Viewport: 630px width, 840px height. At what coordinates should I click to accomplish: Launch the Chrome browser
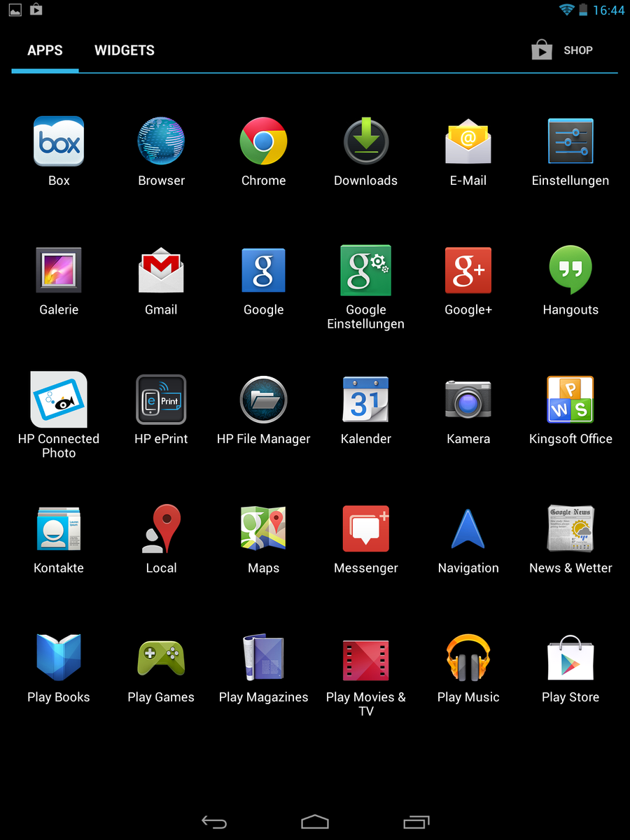tap(263, 141)
